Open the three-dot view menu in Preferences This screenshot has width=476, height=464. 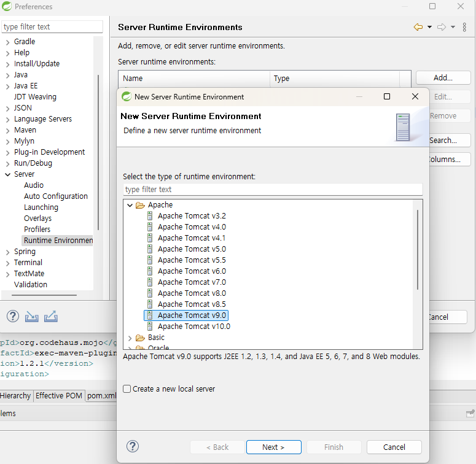point(464,27)
